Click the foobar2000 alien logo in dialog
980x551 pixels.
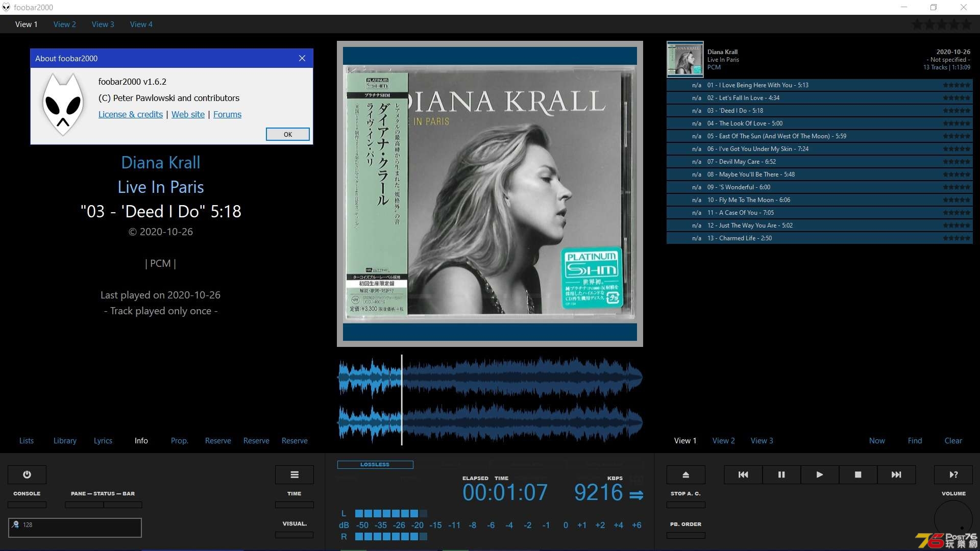(x=63, y=105)
